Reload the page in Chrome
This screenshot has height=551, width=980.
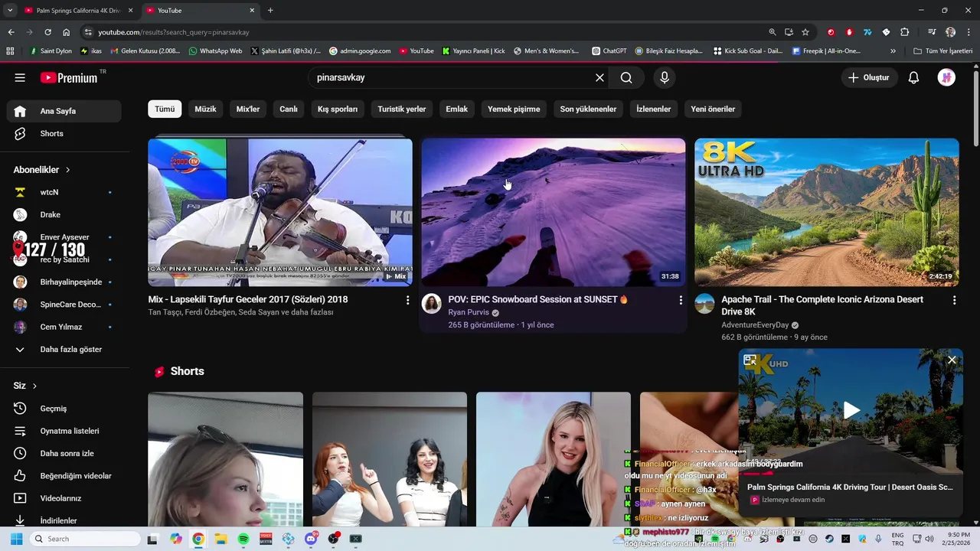(47, 32)
